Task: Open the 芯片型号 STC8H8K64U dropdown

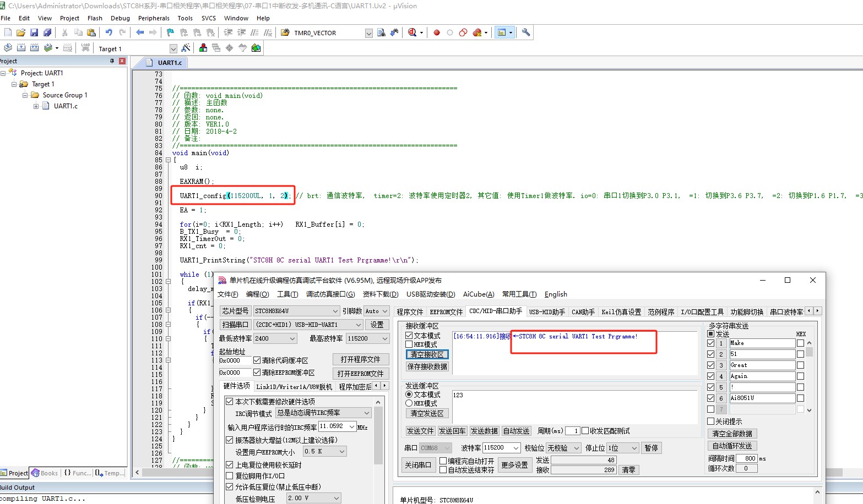Action: pos(296,311)
